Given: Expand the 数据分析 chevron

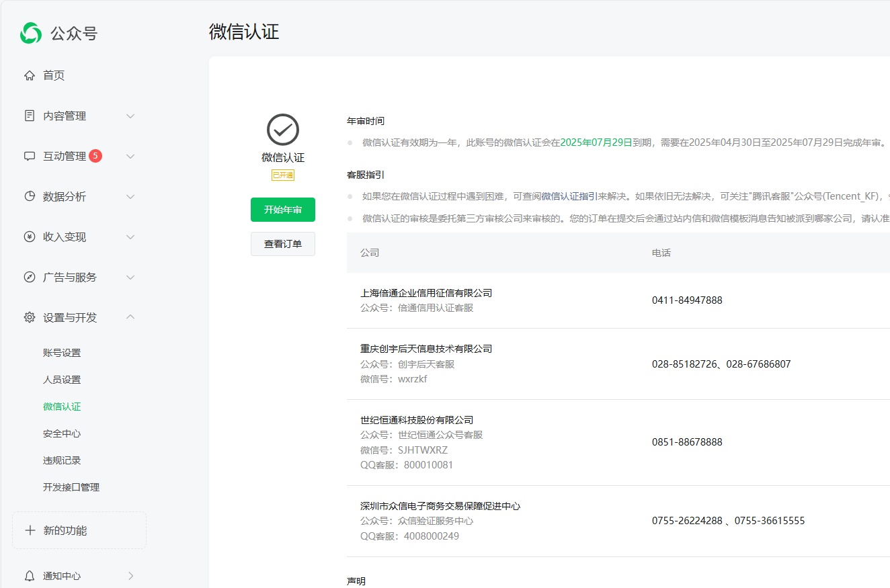Looking at the screenshot, I should (130, 196).
